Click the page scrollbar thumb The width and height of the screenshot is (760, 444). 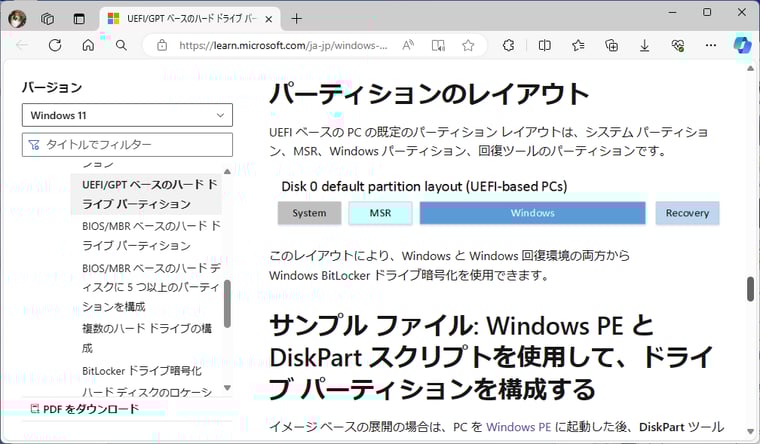tap(750, 289)
